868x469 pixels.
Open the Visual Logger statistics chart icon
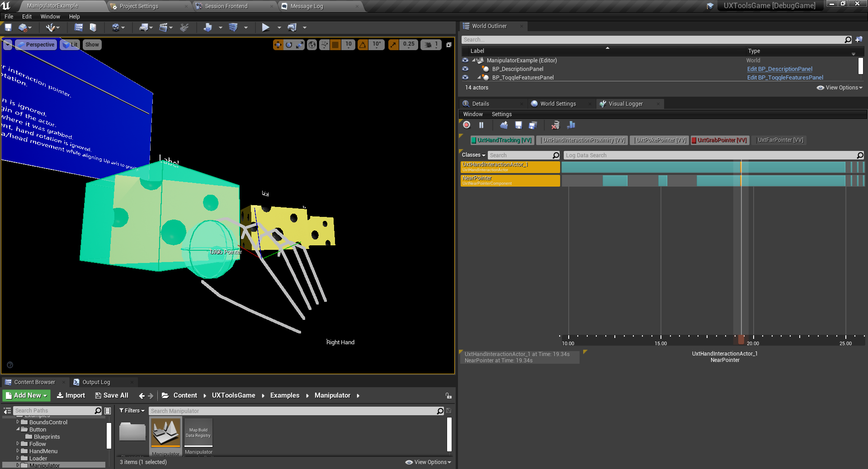click(571, 125)
